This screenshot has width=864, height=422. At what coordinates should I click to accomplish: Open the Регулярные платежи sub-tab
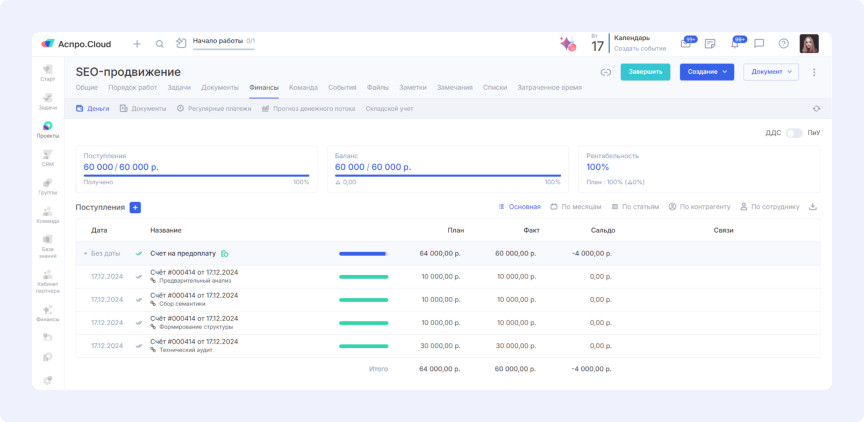218,108
